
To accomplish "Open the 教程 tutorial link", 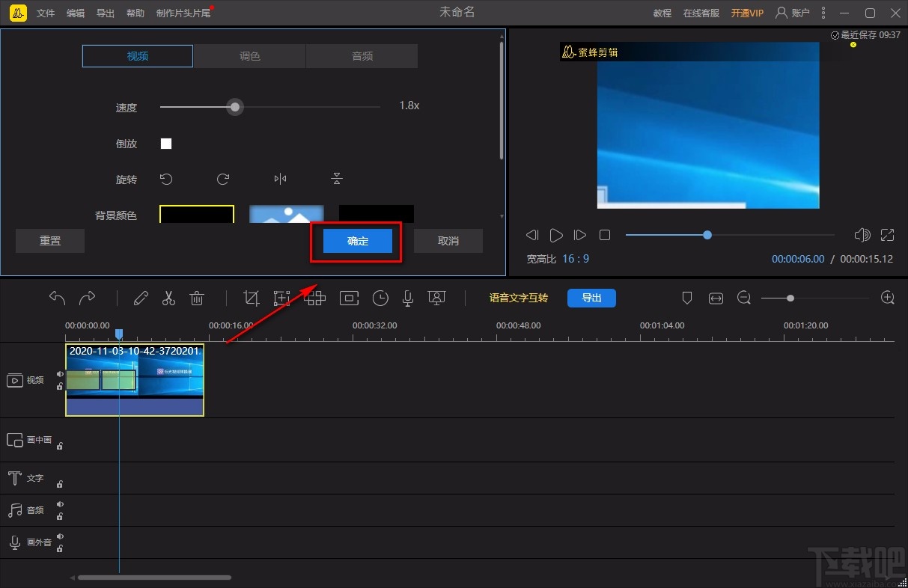I will tap(662, 13).
